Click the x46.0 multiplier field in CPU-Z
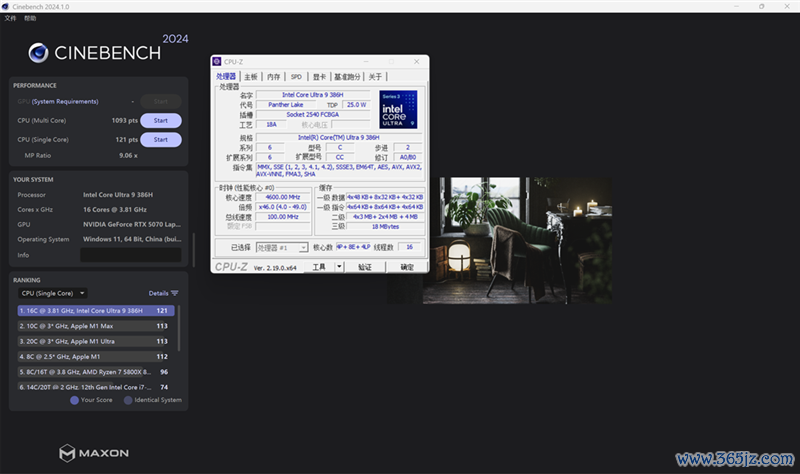Image resolution: width=800 pixels, height=474 pixels. pos(283,207)
